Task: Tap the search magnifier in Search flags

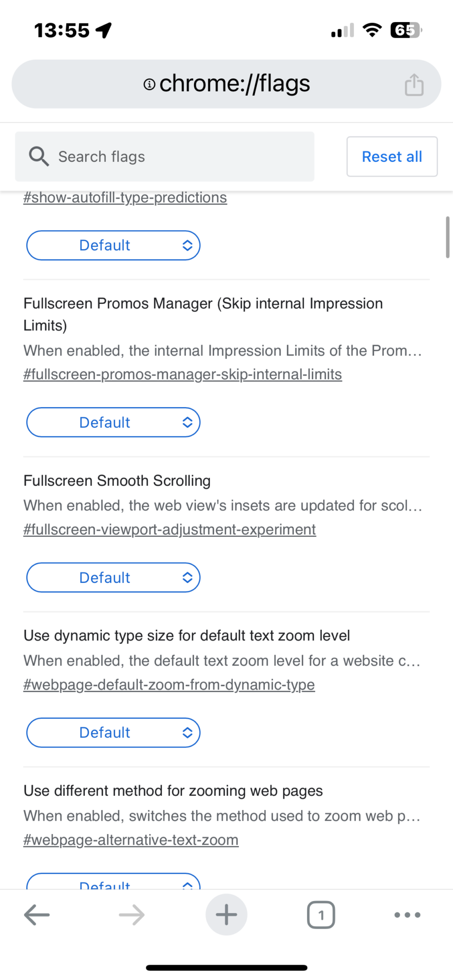Action: [x=38, y=156]
